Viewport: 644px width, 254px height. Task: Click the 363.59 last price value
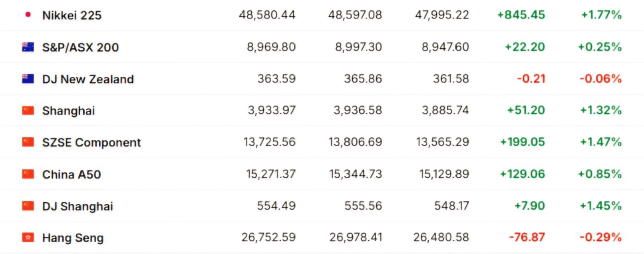pyautogui.click(x=276, y=79)
